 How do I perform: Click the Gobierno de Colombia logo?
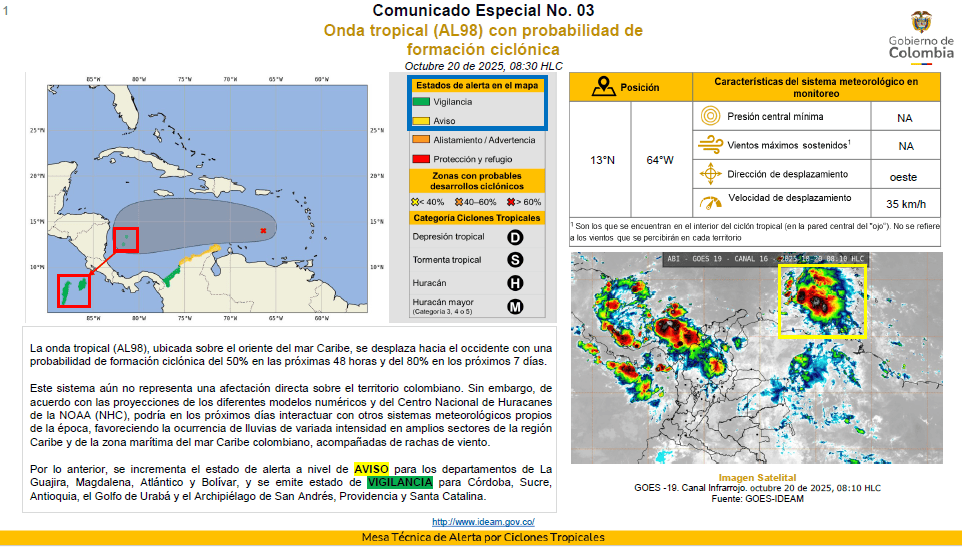(x=920, y=38)
